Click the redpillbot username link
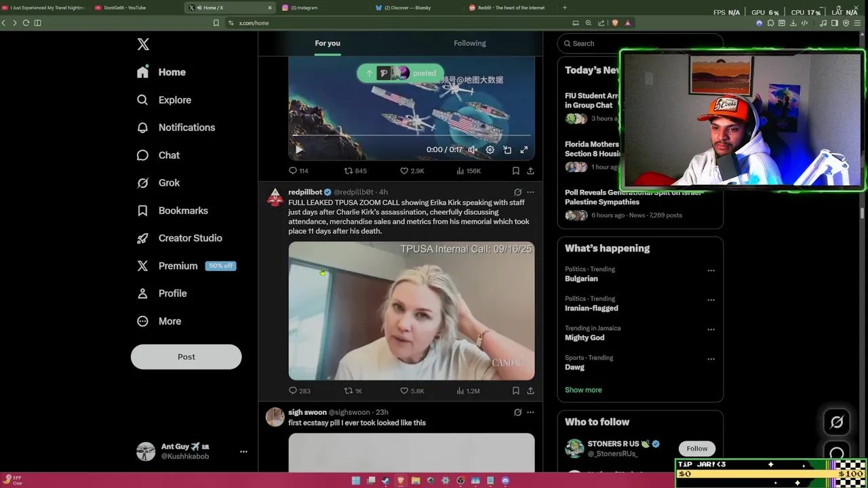 305,192
